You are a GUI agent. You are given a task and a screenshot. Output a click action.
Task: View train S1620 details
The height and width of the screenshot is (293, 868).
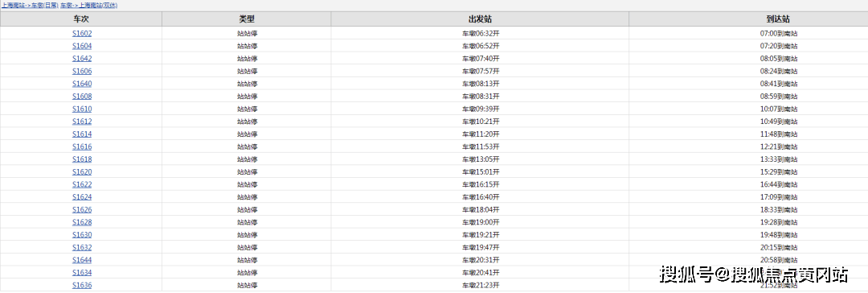tap(82, 172)
